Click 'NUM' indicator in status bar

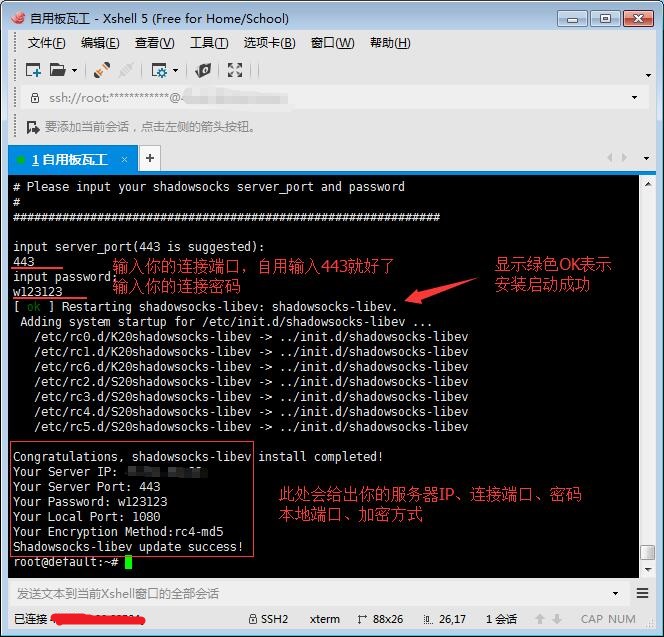pyautogui.click(x=622, y=619)
